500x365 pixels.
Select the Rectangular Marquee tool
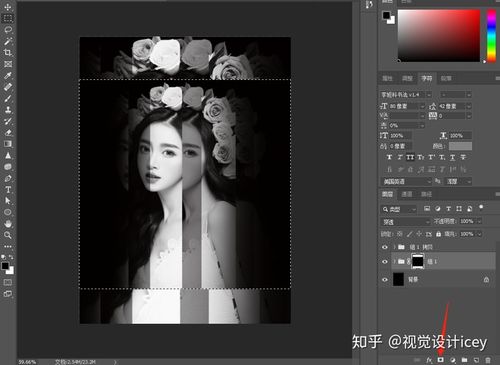8,18
